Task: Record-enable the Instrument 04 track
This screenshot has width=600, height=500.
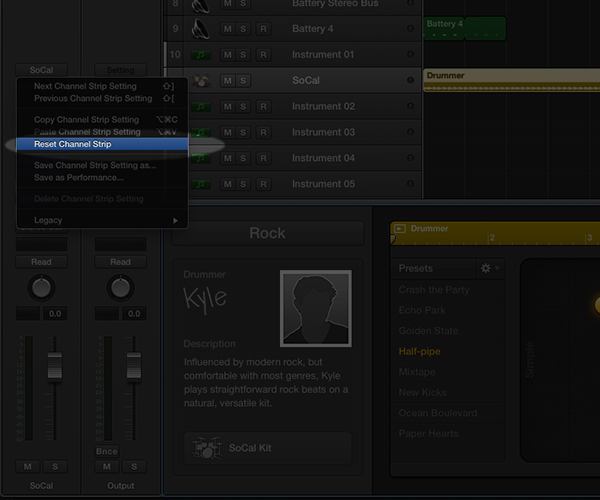Action: point(263,158)
